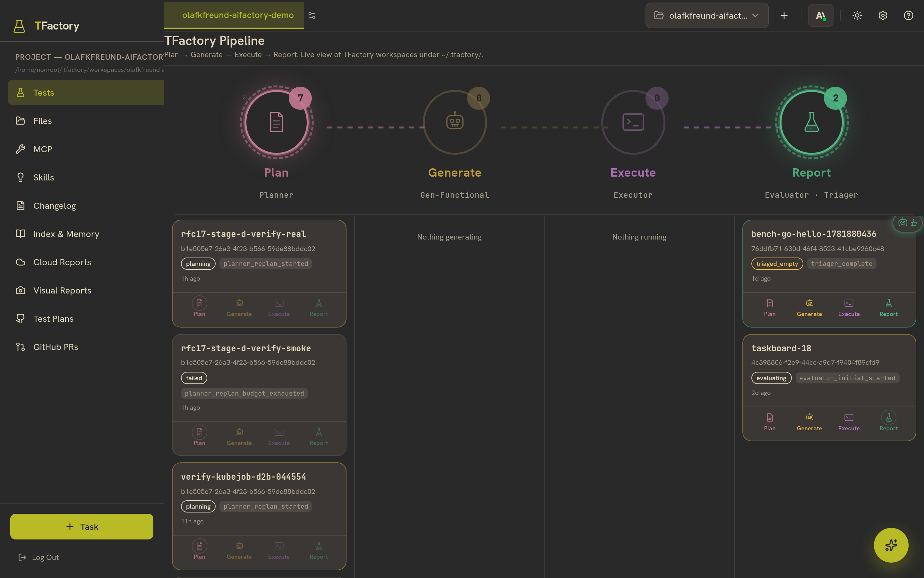
Task: Open help with the question mark icon
Action: 908,15
